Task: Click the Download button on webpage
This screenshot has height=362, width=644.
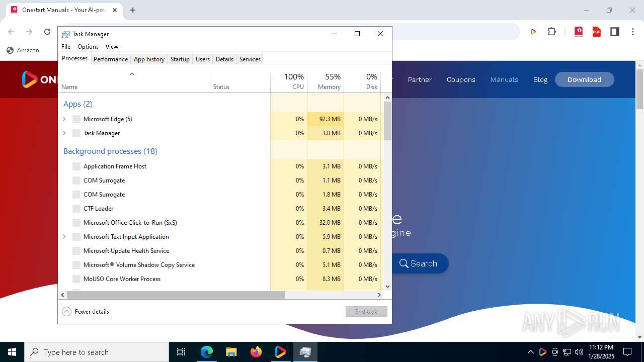Action: pyautogui.click(x=584, y=79)
